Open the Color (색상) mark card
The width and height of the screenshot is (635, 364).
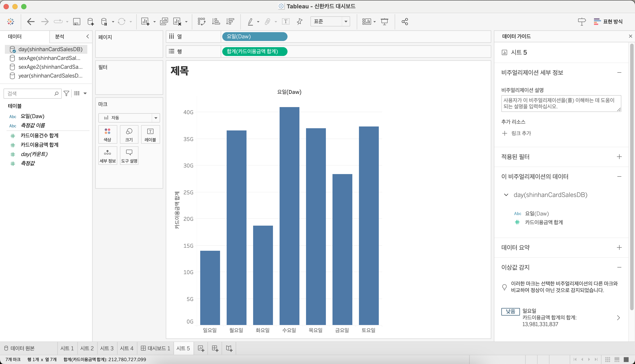click(108, 134)
